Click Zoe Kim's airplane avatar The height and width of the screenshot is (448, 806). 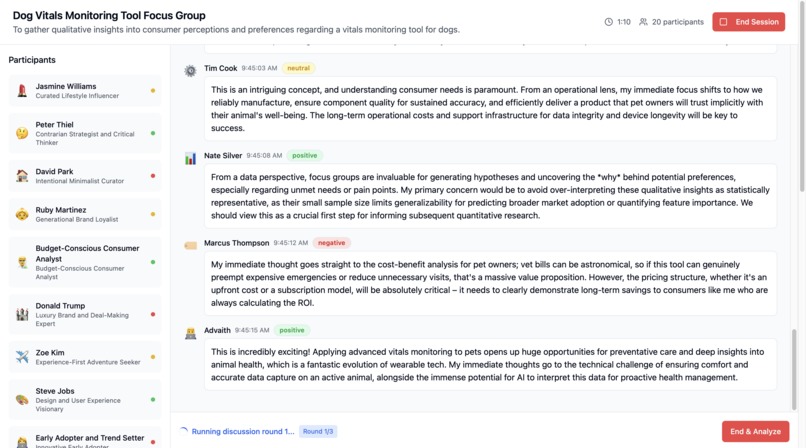22,357
